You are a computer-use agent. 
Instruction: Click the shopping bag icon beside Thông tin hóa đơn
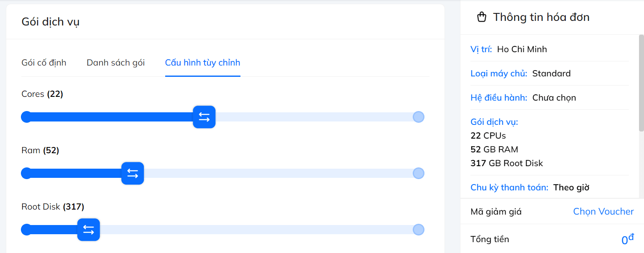click(482, 17)
